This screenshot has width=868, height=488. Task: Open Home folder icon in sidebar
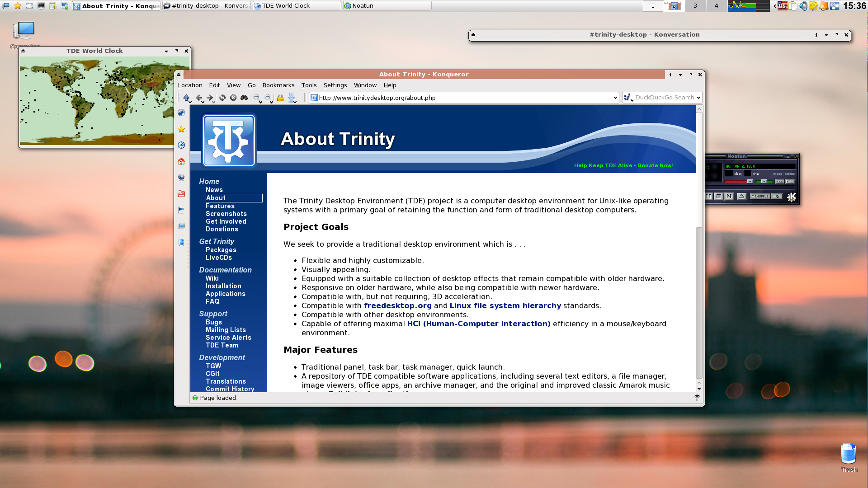point(181,161)
